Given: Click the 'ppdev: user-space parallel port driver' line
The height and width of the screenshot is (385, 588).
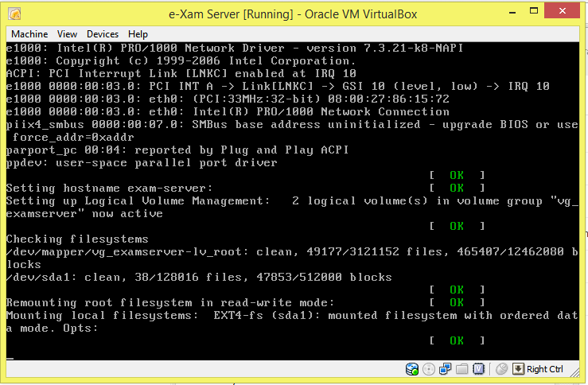Looking at the screenshot, I should point(142,163).
